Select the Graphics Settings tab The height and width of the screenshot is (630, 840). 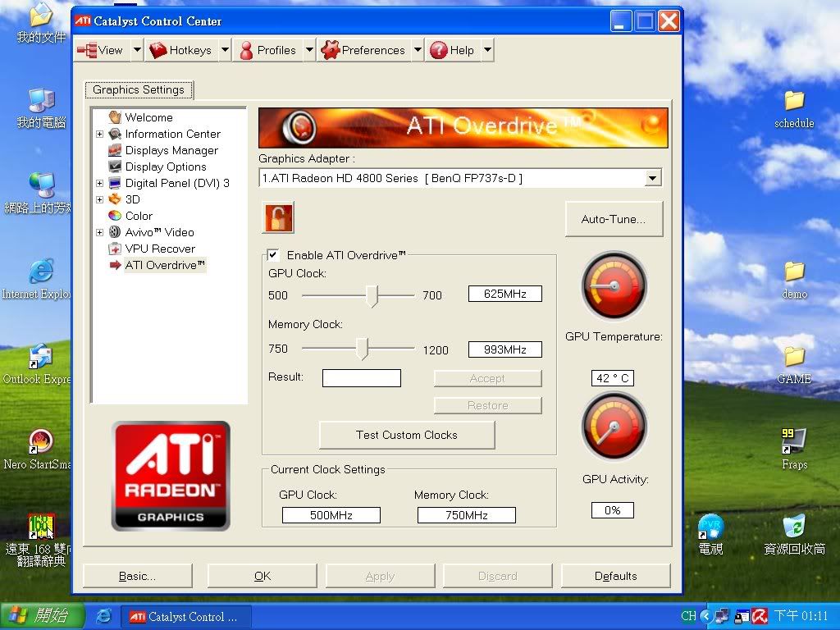[x=139, y=90]
